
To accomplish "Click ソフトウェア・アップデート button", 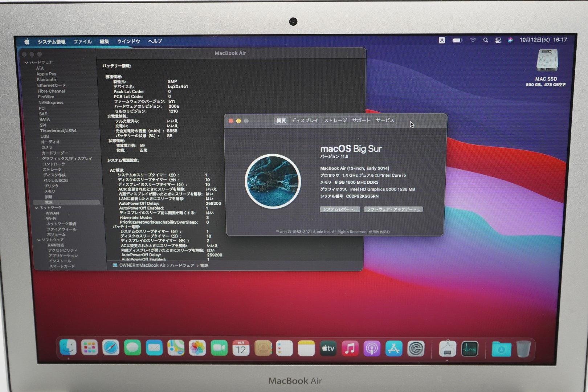I will click(x=393, y=209).
